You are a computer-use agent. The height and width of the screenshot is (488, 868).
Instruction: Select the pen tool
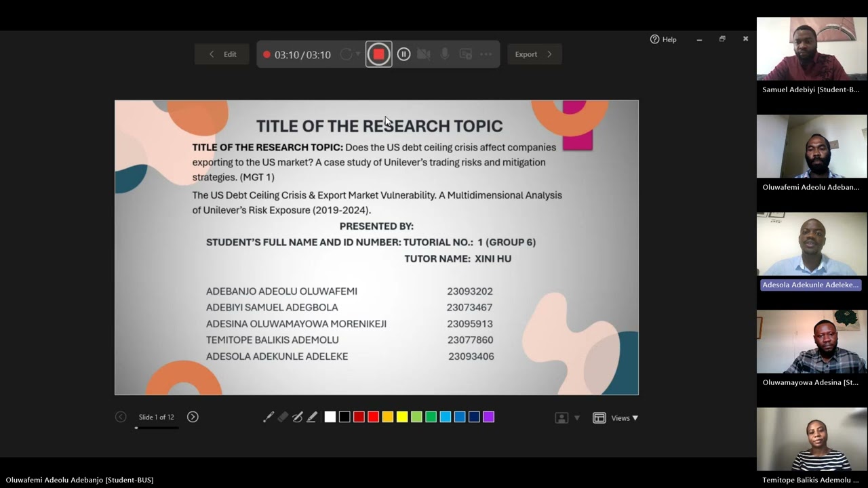297,417
